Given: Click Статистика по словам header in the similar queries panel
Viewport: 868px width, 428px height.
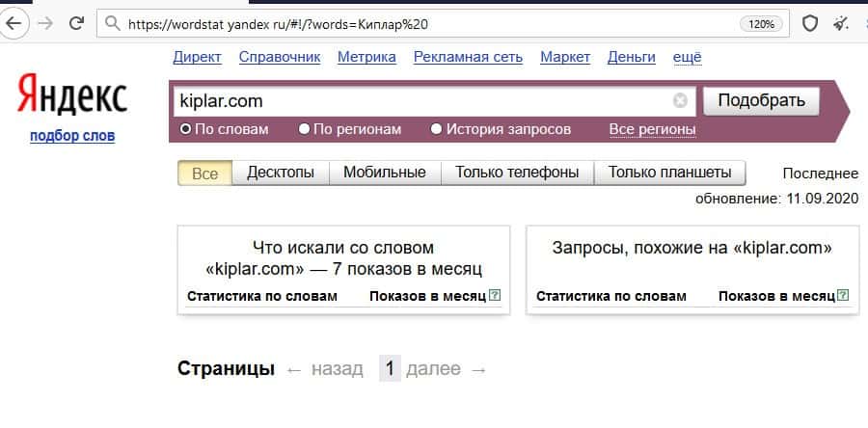Looking at the screenshot, I should pos(611,296).
